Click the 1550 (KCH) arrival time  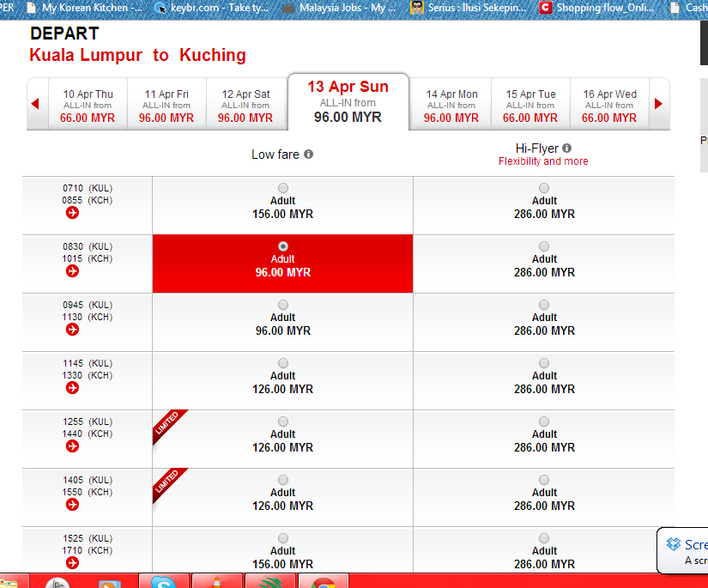pyautogui.click(x=88, y=492)
